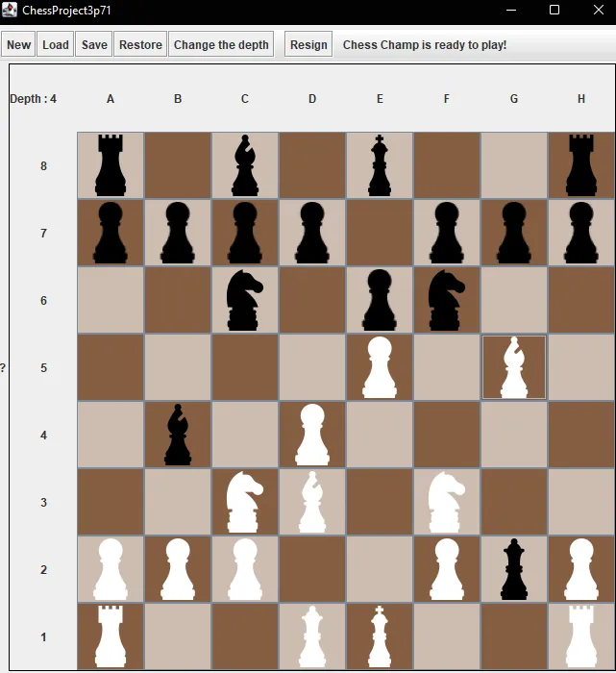Click the empty square F1
The height and width of the screenshot is (673, 616).
tap(447, 636)
